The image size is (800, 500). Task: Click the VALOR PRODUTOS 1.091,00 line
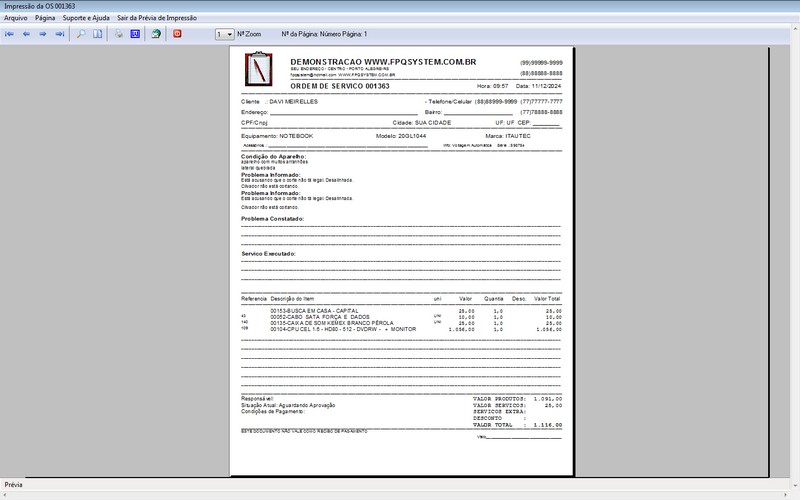[517, 399]
